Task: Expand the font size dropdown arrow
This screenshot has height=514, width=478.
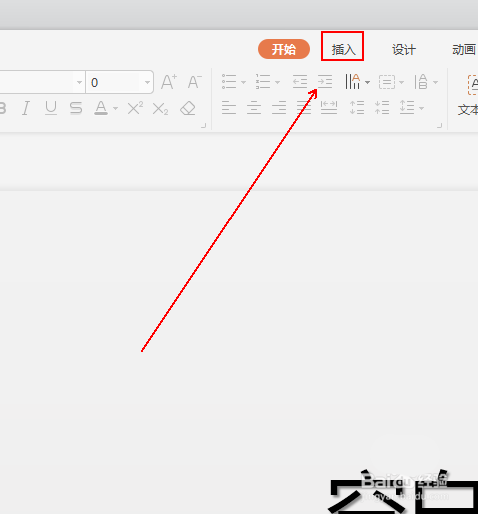Action: pyautogui.click(x=147, y=82)
